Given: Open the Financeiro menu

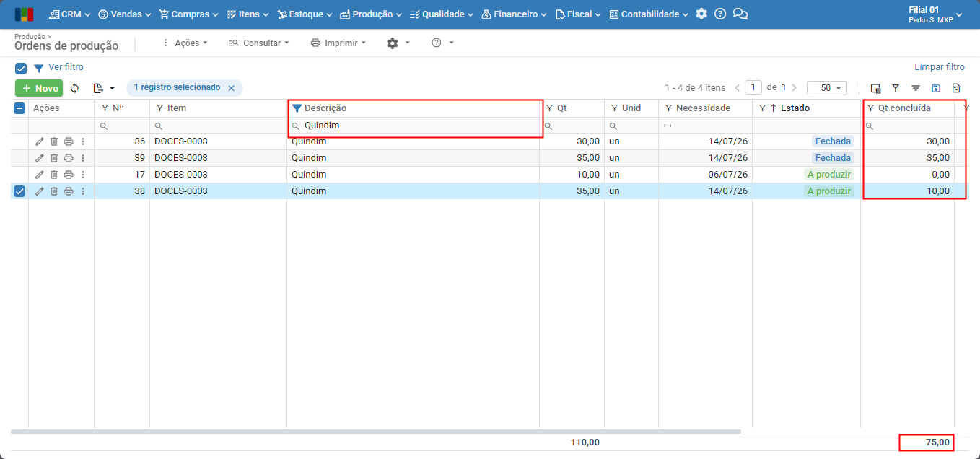Looking at the screenshot, I should tap(514, 14).
